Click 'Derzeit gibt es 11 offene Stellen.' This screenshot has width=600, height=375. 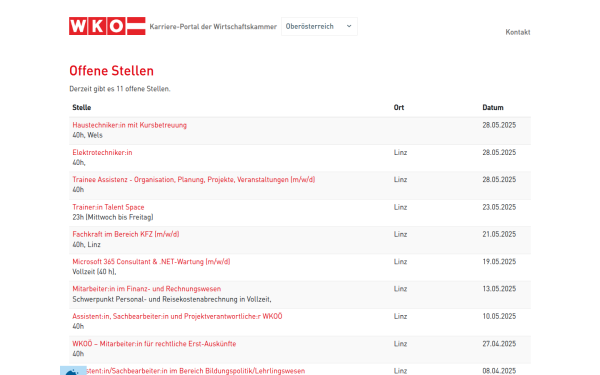coord(120,89)
